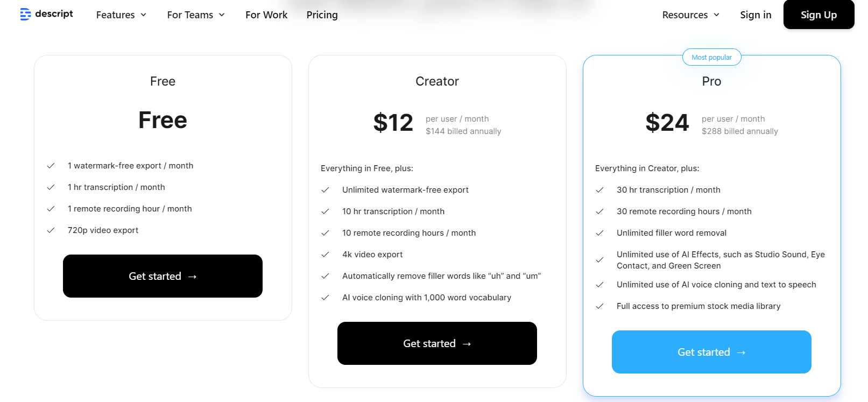Open the Resources dropdown menu
Screen dimensions: 868x402
click(690, 15)
